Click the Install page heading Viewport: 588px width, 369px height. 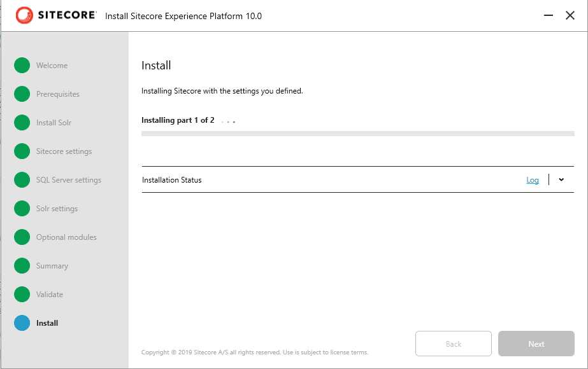pyautogui.click(x=156, y=66)
